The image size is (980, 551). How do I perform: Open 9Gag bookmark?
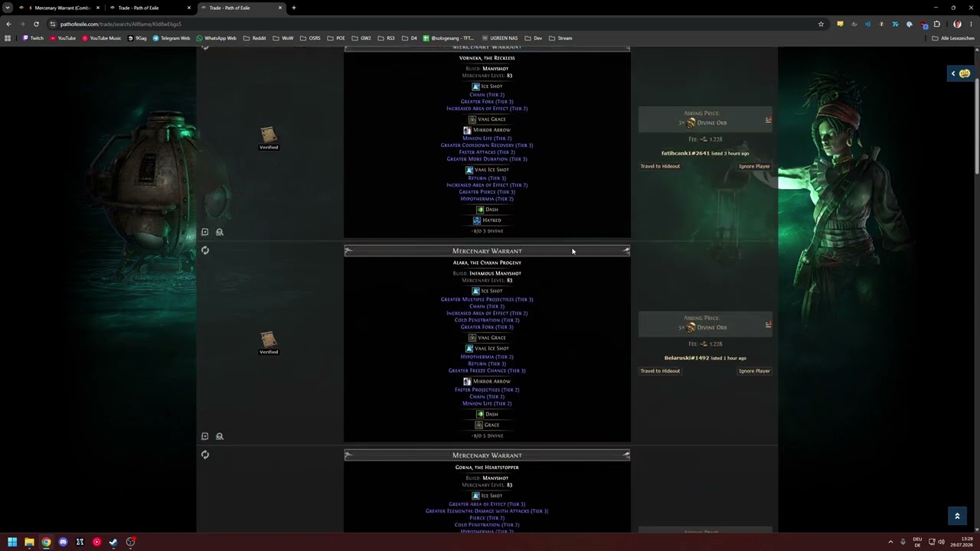pyautogui.click(x=137, y=37)
